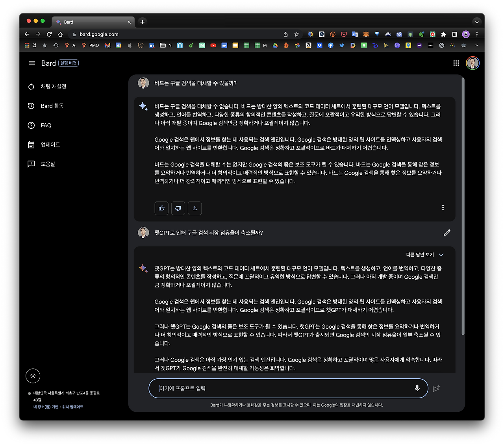This screenshot has height=446, width=504.
Task: Reset the chat using the 채팅 재설정 icon
Action: pyautogui.click(x=31, y=87)
